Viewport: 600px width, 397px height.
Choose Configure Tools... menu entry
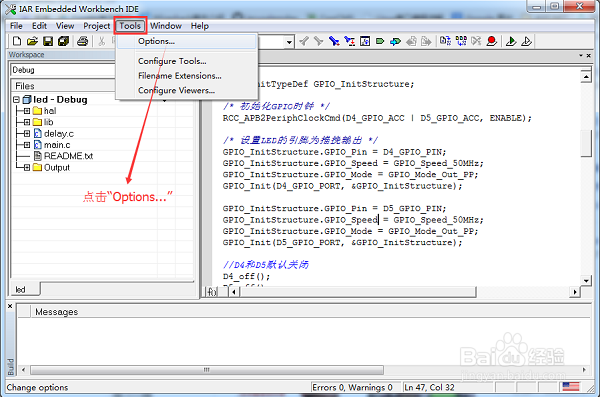(x=187, y=61)
